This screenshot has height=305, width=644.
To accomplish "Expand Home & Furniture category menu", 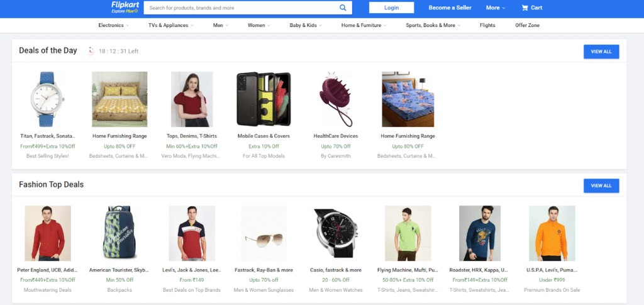I will (364, 25).
